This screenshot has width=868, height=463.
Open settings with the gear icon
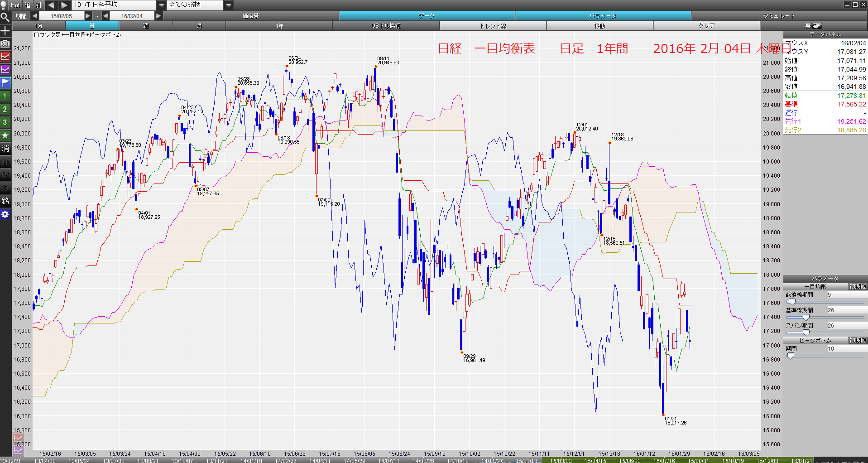point(5,214)
